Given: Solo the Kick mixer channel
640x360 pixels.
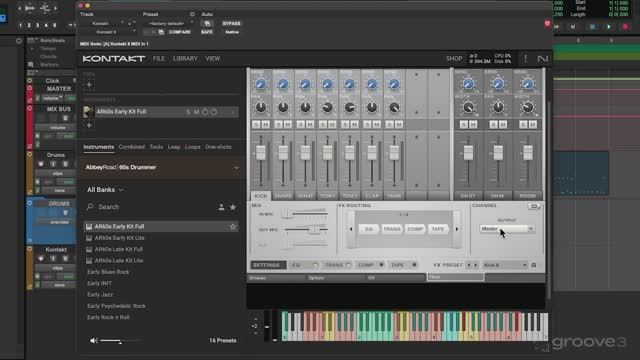Looking at the screenshot, I should (x=256, y=124).
